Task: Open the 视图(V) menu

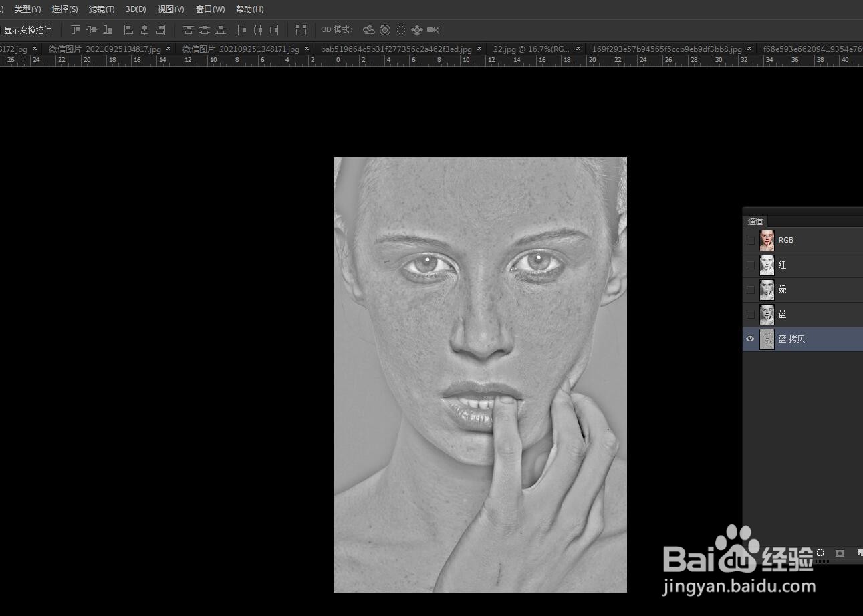Action: 170,9
